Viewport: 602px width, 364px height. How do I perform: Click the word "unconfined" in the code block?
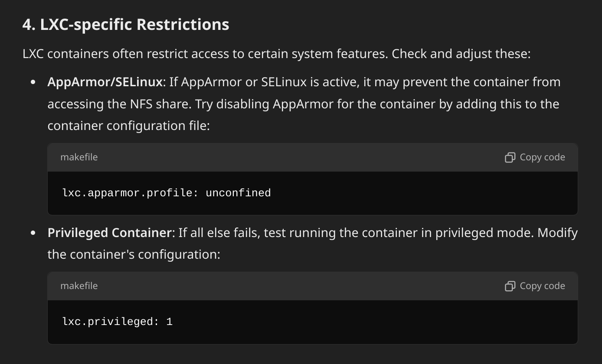tap(238, 193)
